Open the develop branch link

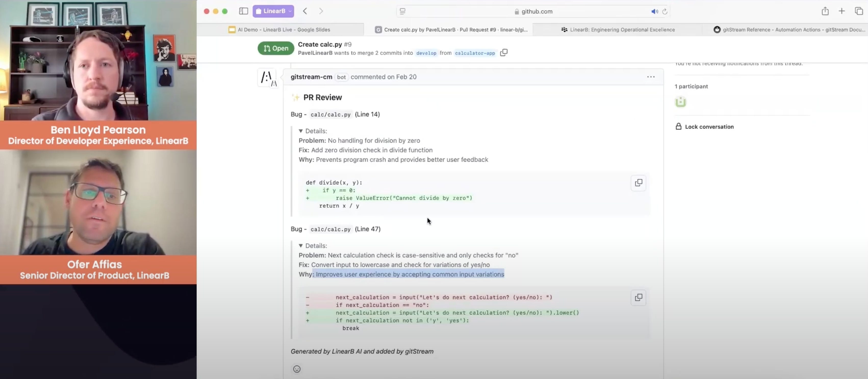[x=426, y=53]
